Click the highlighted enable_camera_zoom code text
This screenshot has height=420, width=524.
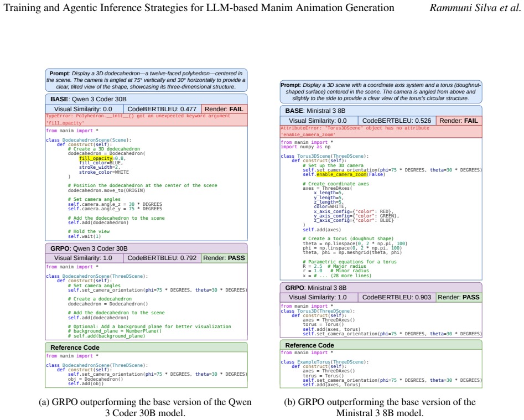point(341,174)
